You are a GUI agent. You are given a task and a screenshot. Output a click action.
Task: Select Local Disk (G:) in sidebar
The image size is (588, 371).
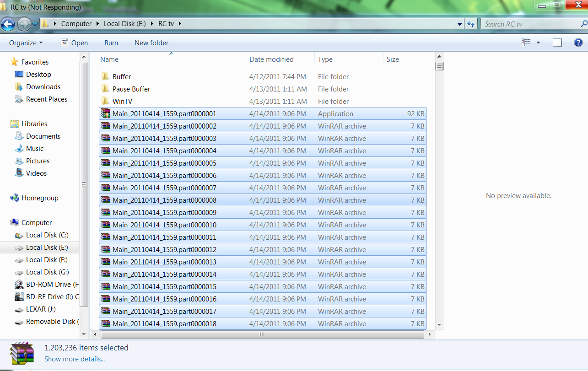(x=47, y=272)
